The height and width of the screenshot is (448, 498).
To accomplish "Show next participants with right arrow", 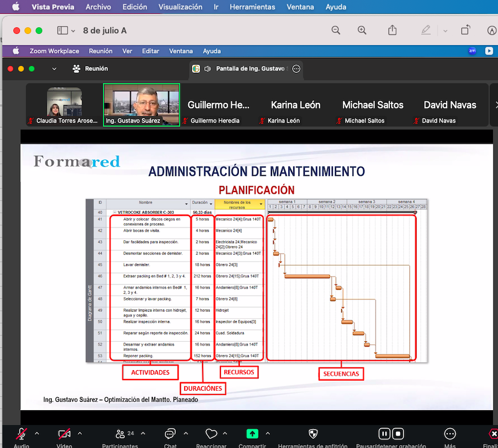I will (x=496, y=105).
